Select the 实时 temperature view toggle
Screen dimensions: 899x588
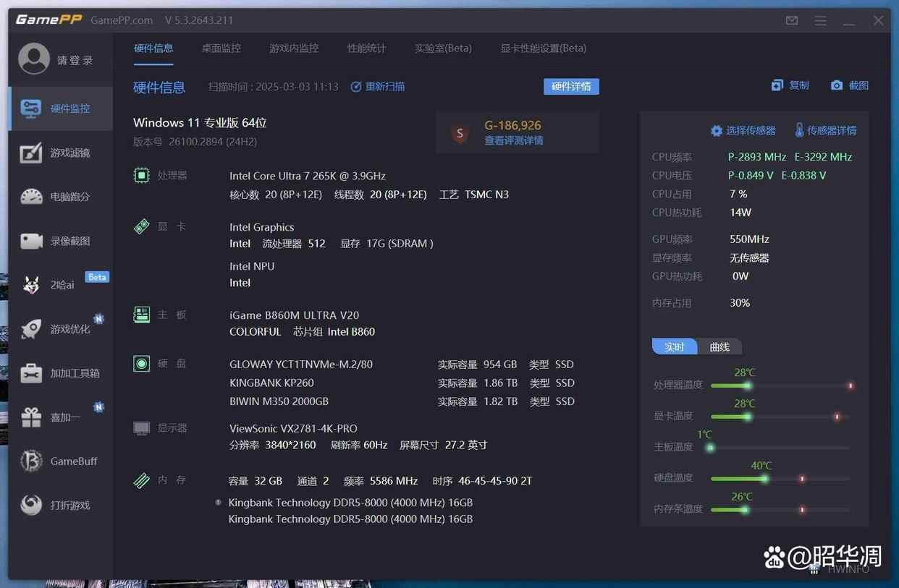click(x=675, y=347)
